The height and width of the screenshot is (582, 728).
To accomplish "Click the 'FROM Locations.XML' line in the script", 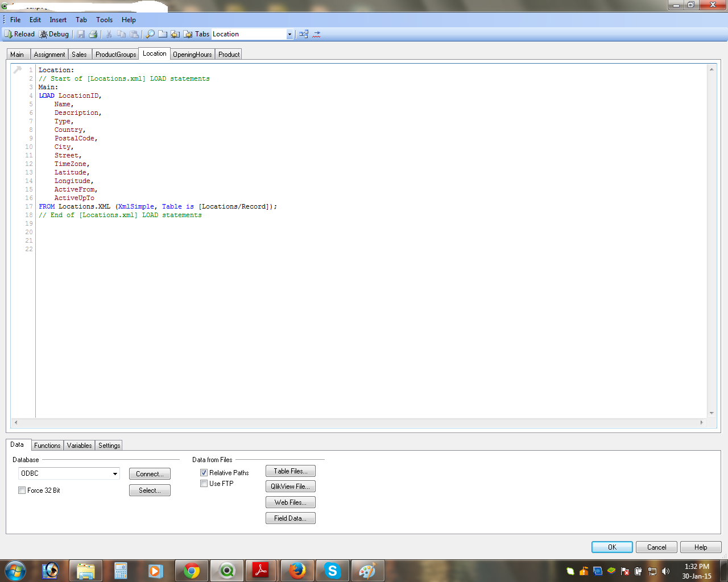I will coord(158,206).
